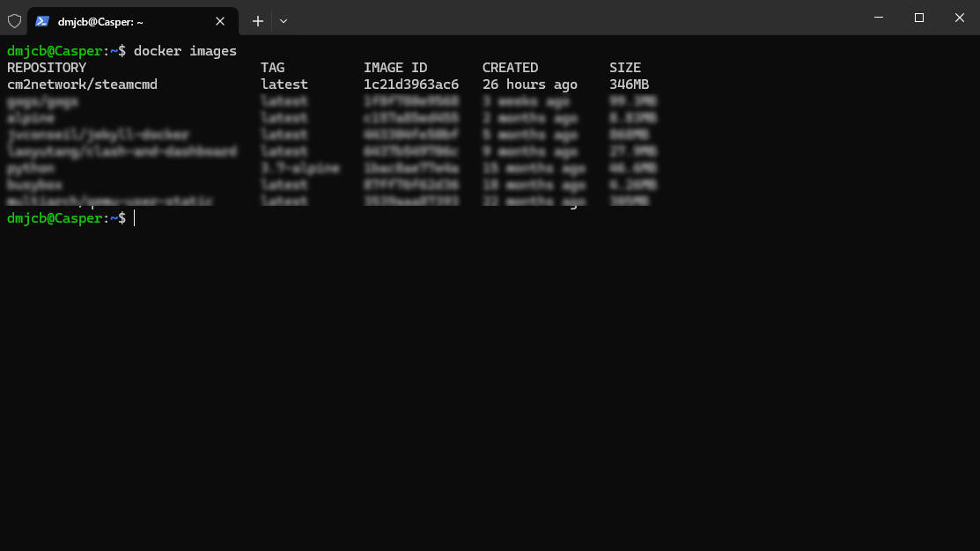980x551 pixels.
Task: Maximize the terminal window
Action: [x=918, y=18]
